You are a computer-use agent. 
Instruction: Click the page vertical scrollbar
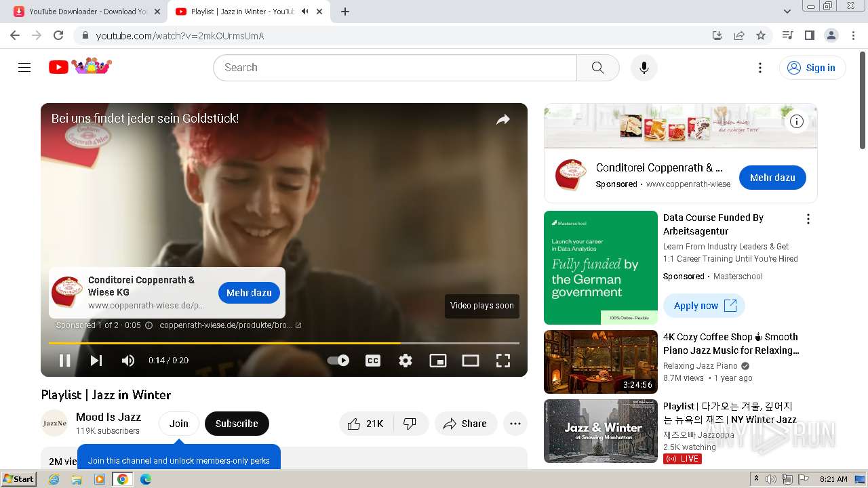(x=863, y=99)
